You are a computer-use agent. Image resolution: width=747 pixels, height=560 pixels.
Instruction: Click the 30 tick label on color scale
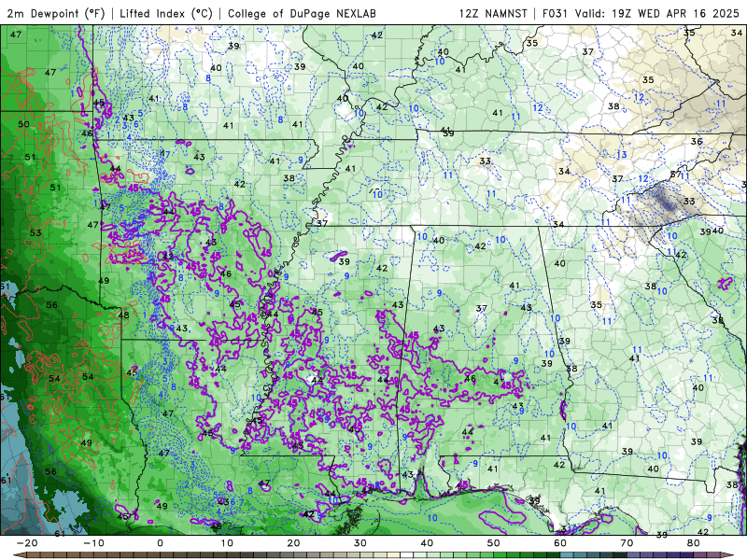click(360, 543)
